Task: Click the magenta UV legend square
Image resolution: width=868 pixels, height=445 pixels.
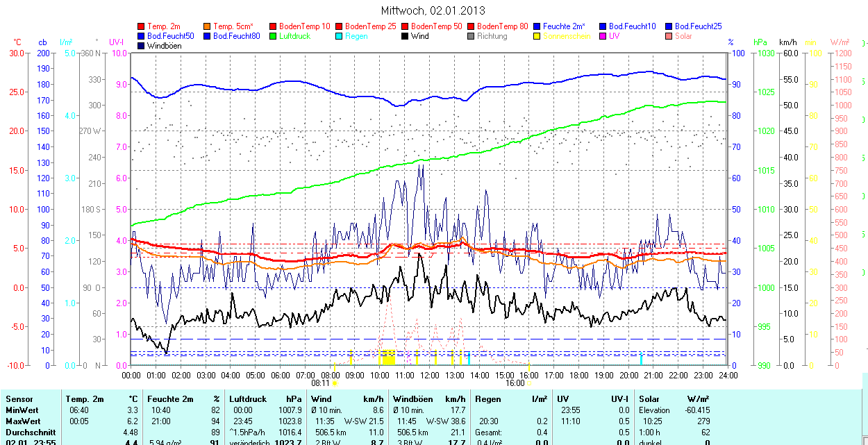Action: tap(603, 36)
